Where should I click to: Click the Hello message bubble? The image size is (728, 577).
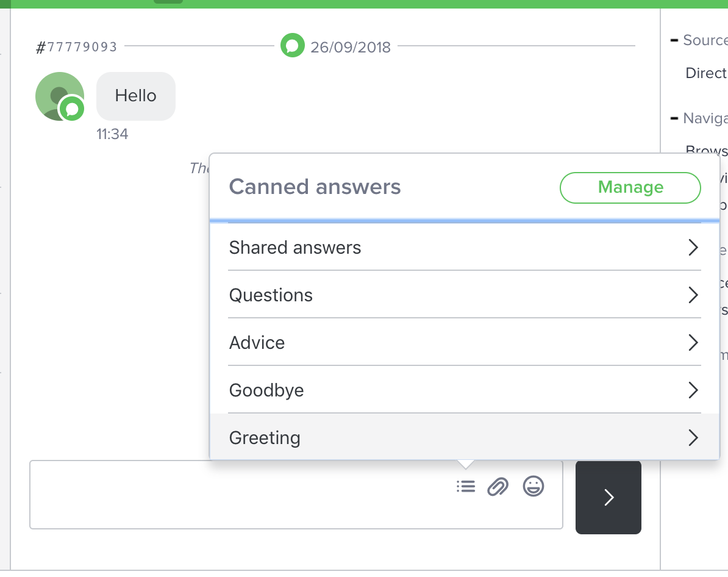135,96
